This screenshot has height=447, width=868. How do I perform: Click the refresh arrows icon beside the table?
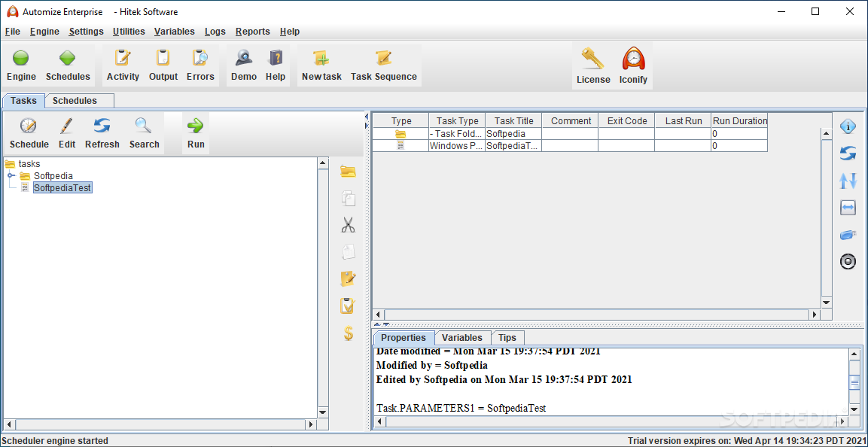pyautogui.click(x=848, y=154)
